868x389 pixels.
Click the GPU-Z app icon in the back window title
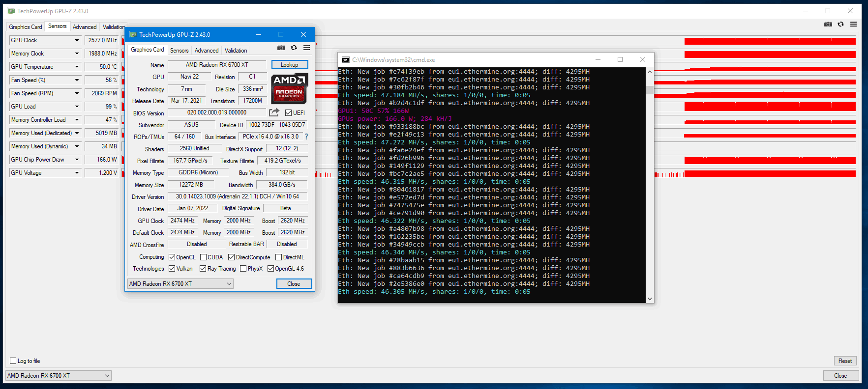pos(11,11)
